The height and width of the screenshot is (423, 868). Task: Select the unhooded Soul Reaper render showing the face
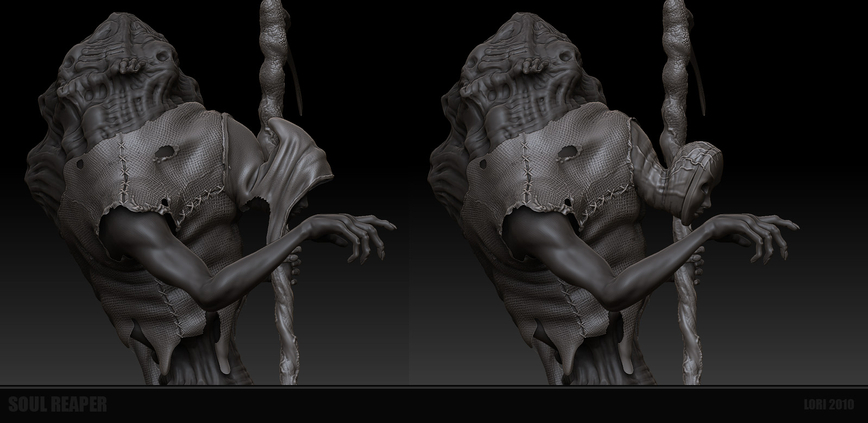(x=614, y=193)
